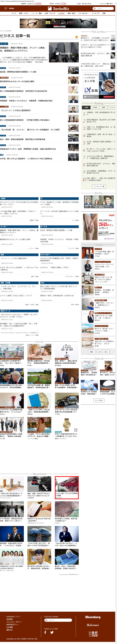Click the SankeiBiz logo in header
This screenshot has width=117, height=644.
pyautogui.click(x=58, y=8)
